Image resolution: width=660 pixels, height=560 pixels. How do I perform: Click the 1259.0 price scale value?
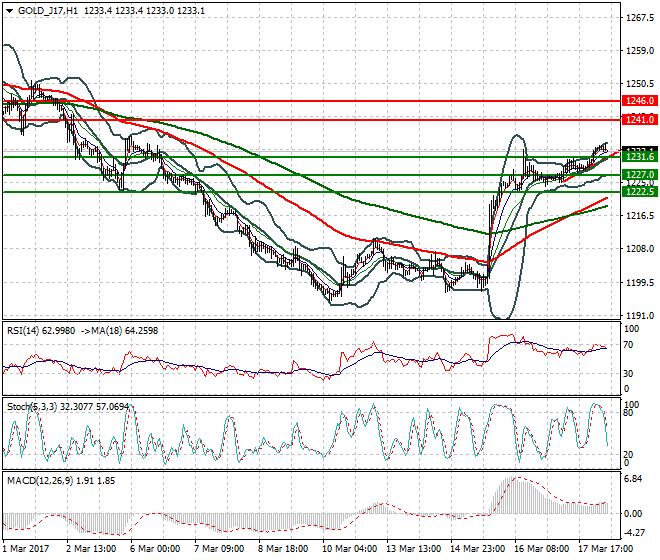[640, 51]
